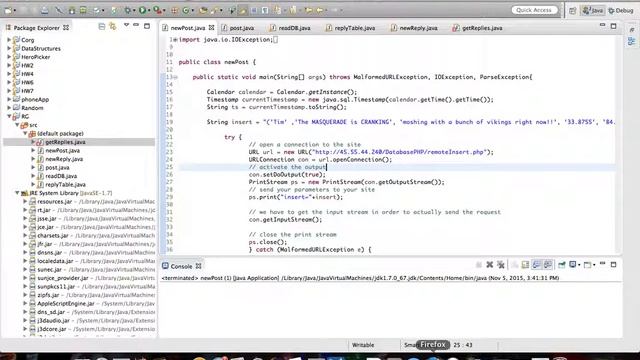Viewport: 640px width, 360px height.
Task: Open the New wizard dropdown arrow
Action: click(15, 10)
